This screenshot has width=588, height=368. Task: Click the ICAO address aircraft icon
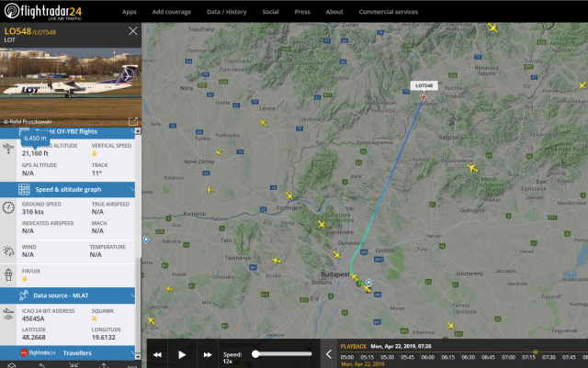pyautogui.click(x=8, y=314)
